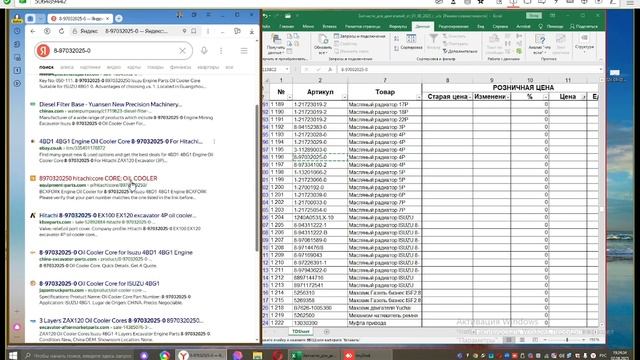Open filter dropdown of Изменени header
Viewport: 640px width, 360px height.
507,97
